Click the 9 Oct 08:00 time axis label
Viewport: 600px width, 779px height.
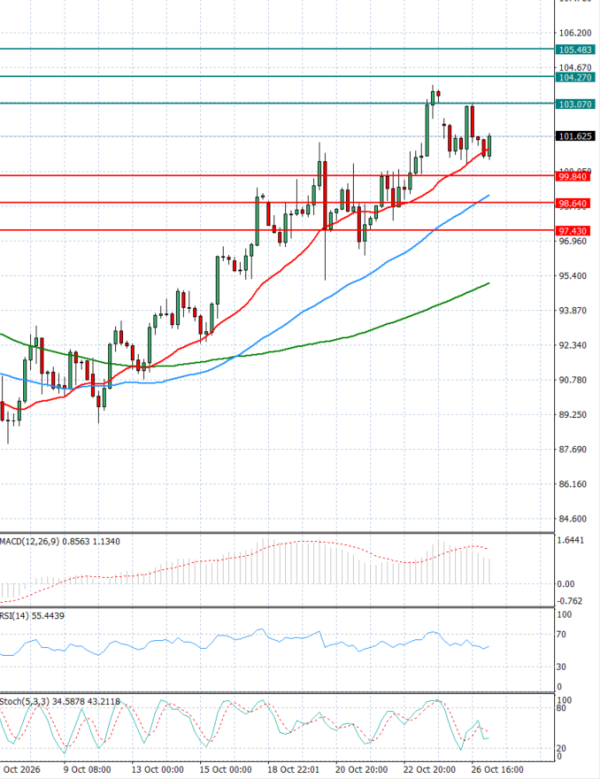(x=87, y=770)
